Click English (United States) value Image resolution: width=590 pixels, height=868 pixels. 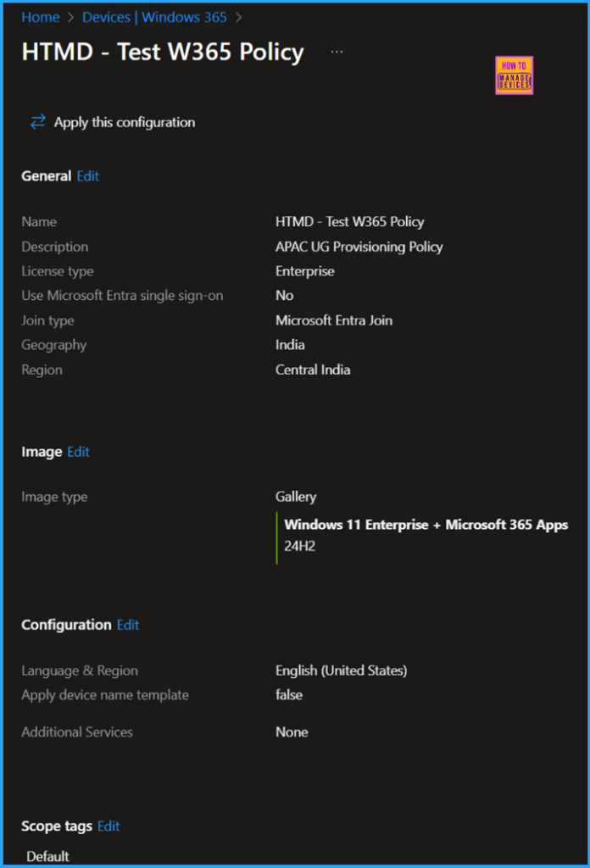tap(342, 671)
